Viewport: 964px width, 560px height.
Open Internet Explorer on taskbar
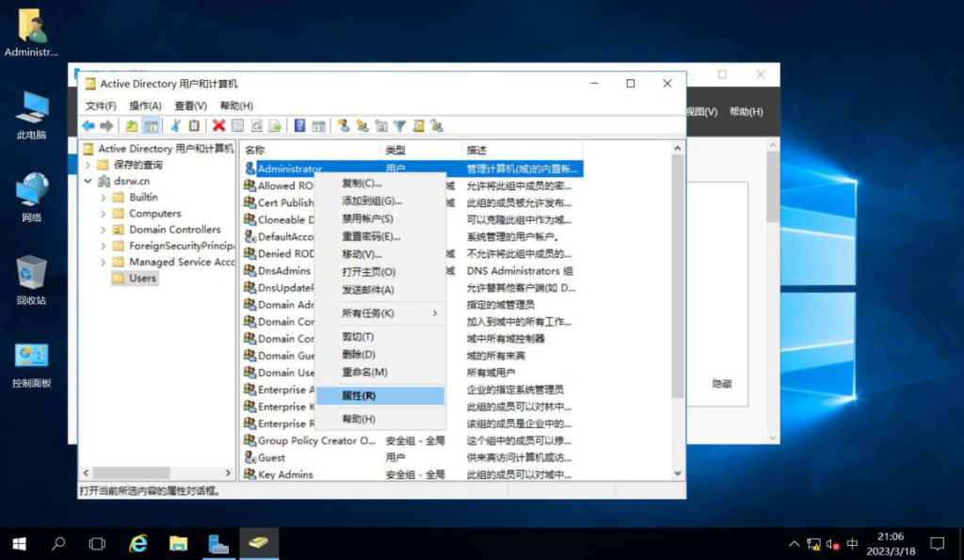138,544
